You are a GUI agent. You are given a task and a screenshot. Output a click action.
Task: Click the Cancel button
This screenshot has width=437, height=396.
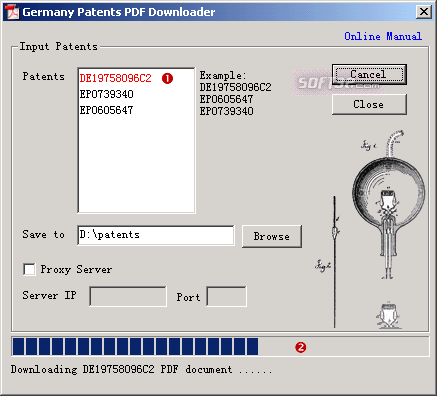(369, 74)
